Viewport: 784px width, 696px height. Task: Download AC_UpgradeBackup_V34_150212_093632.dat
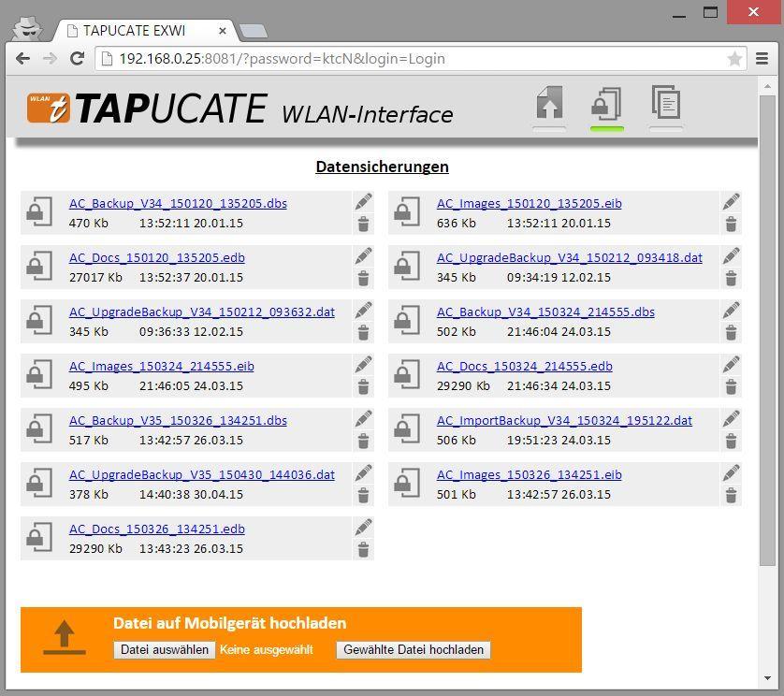[x=202, y=312]
